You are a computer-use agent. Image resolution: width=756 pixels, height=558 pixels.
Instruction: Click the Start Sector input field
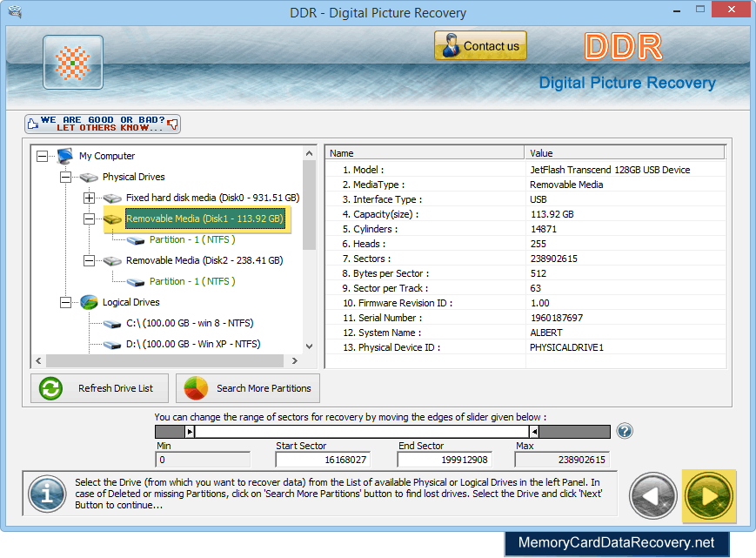[x=323, y=460]
